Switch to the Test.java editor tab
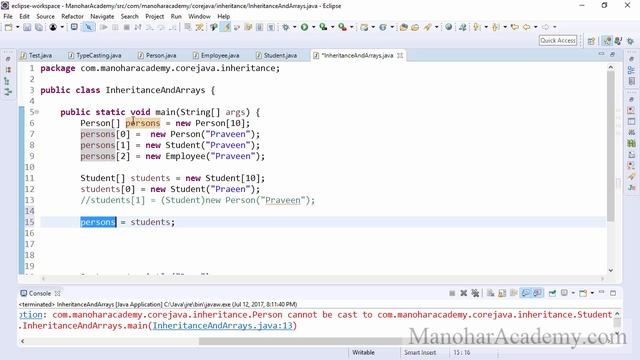This screenshot has height=360, width=640. point(36,56)
